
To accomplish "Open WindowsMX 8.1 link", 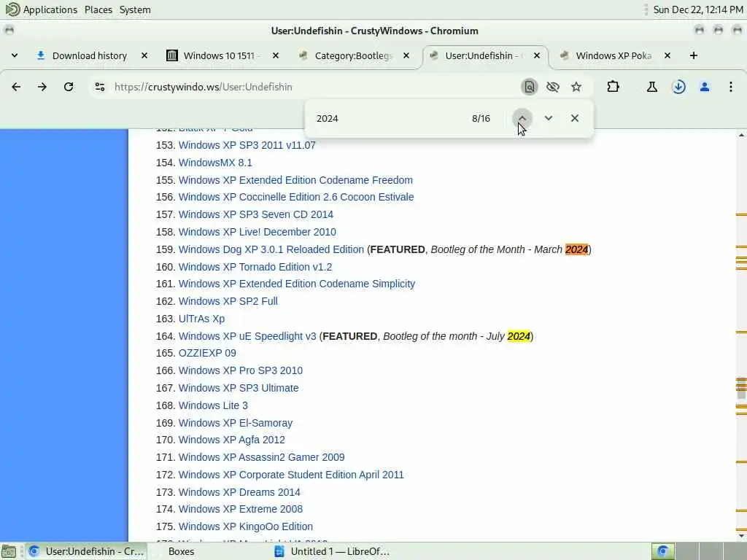I will pyautogui.click(x=215, y=163).
